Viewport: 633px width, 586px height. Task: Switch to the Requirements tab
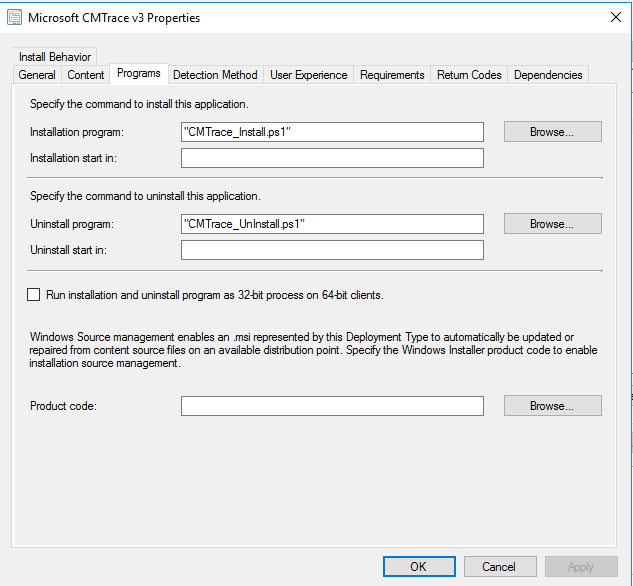click(392, 75)
